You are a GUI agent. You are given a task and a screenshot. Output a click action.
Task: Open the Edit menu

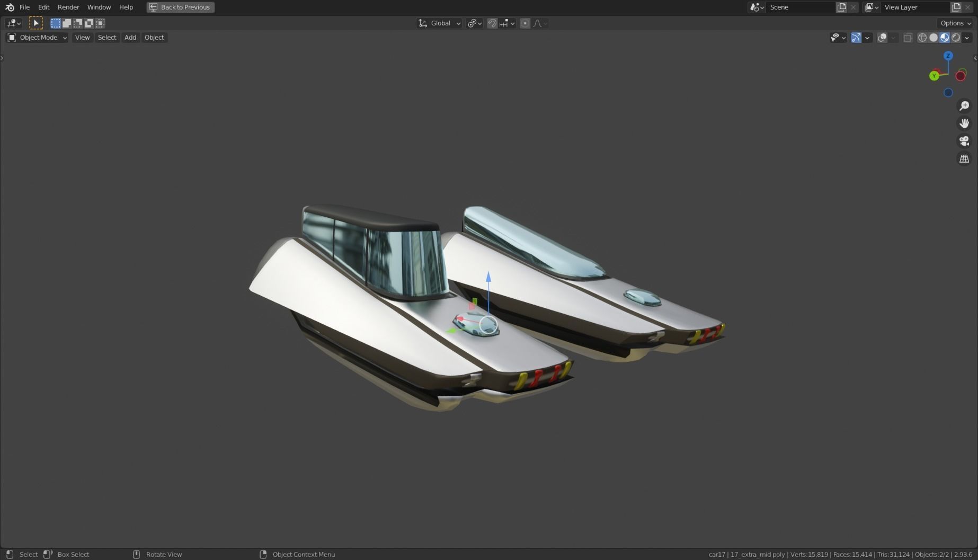click(x=43, y=7)
